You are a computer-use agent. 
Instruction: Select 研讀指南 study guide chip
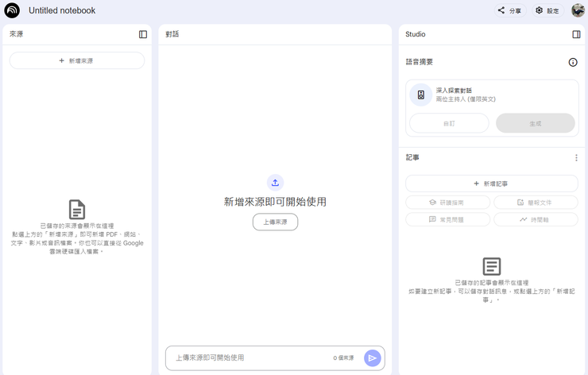click(447, 203)
